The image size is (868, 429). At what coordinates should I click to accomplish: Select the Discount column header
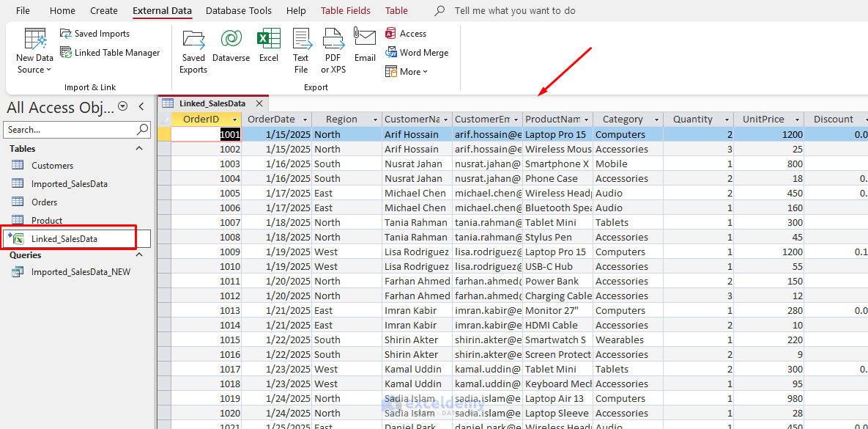[836, 119]
